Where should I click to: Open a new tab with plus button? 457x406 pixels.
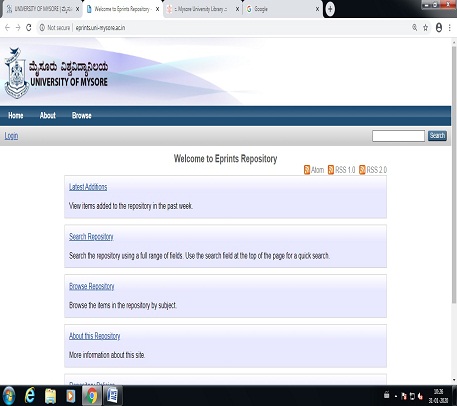pos(330,9)
